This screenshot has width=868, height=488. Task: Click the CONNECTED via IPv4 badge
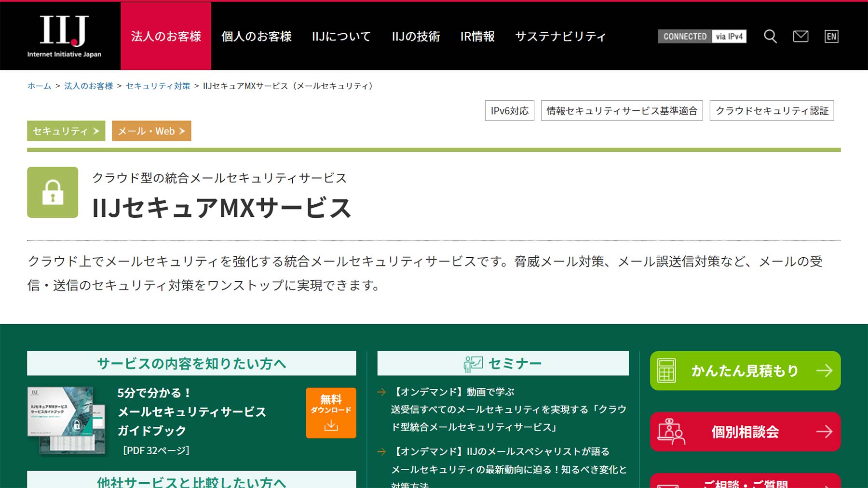click(702, 36)
